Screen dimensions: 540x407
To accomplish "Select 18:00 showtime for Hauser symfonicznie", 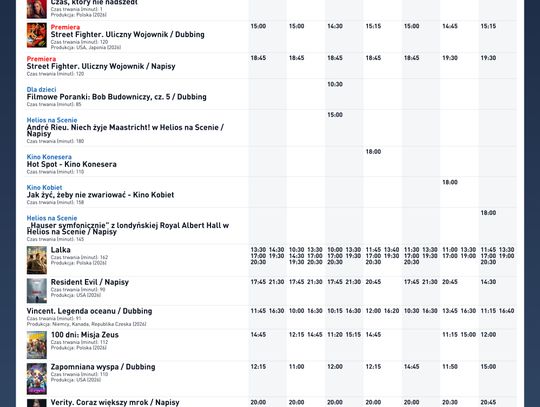I will pyautogui.click(x=488, y=213).
